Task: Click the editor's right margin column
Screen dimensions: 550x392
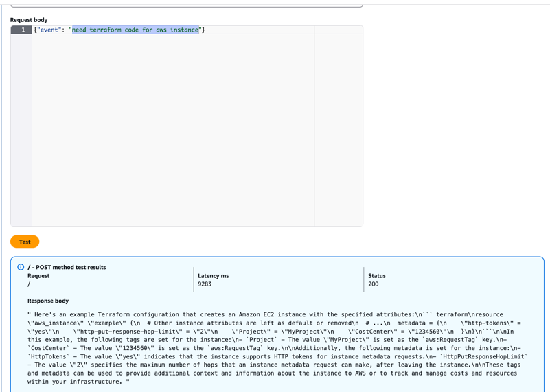Action: click(x=339, y=130)
